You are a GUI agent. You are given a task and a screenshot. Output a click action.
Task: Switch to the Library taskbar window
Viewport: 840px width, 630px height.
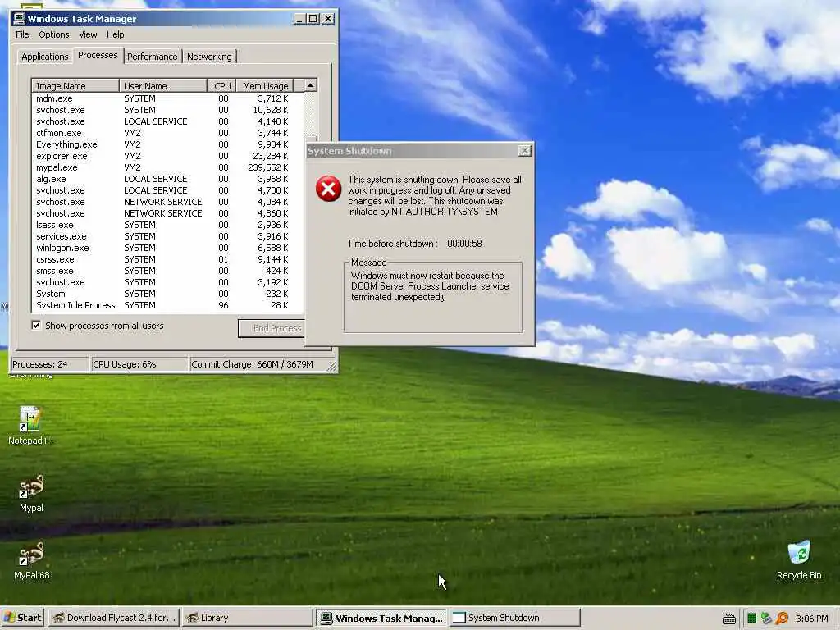tap(247, 618)
